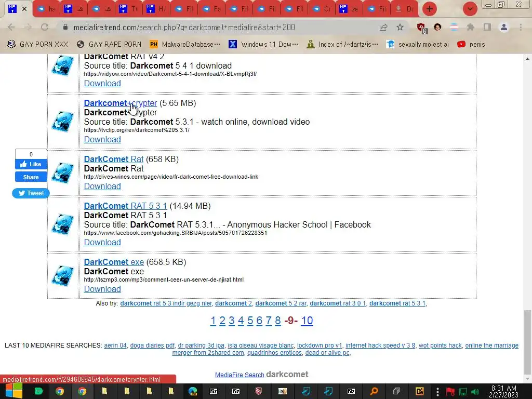This screenshot has height=399, width=532.
Task: Go to results page 5
Action: click(250, 321)
